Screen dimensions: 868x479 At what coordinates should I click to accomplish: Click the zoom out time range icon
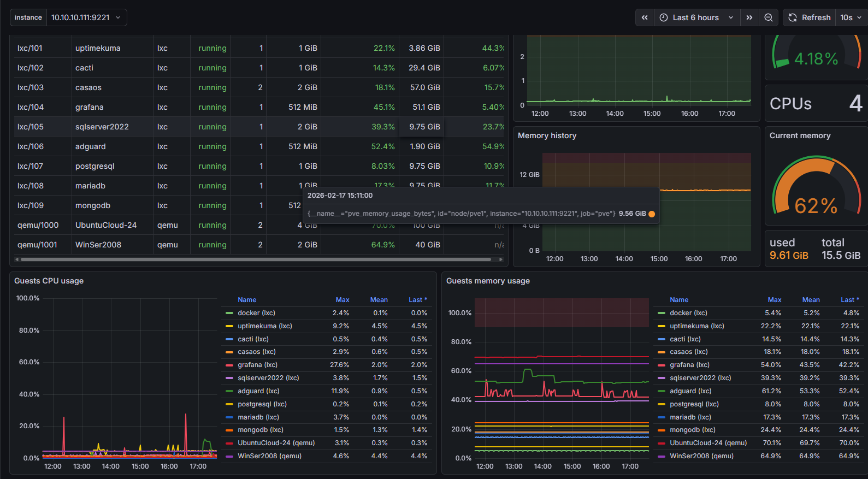point(768,17)
